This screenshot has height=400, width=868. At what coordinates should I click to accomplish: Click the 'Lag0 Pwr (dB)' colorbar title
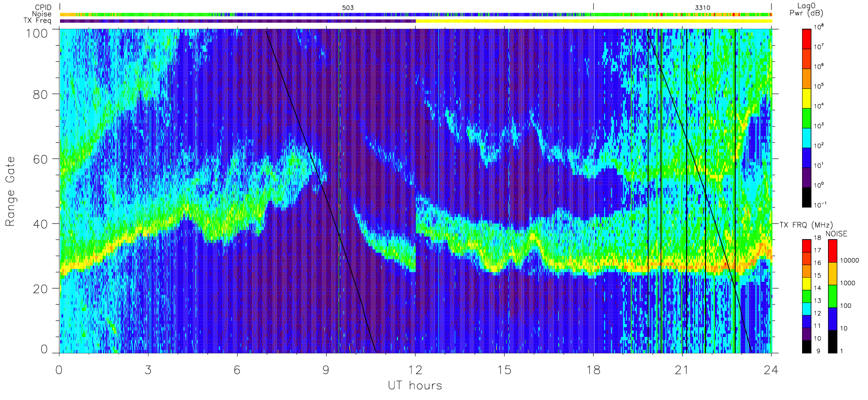(806, 9)
